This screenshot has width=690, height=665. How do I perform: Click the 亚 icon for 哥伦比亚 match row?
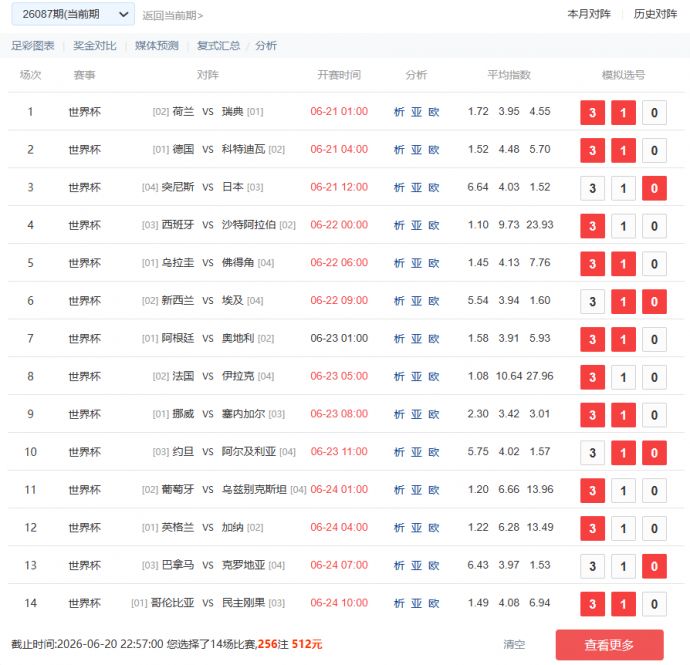pos(416,603)
